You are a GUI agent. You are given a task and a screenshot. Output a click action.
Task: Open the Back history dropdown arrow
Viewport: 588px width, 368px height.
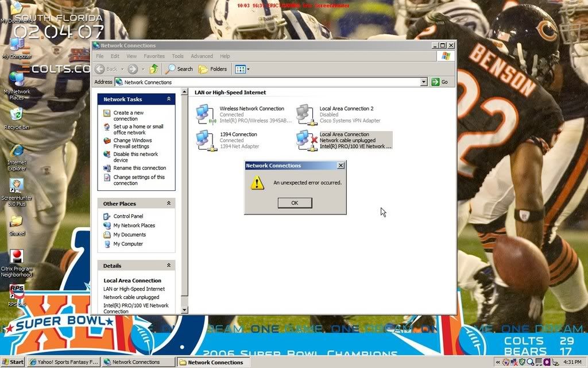(122, 69)
